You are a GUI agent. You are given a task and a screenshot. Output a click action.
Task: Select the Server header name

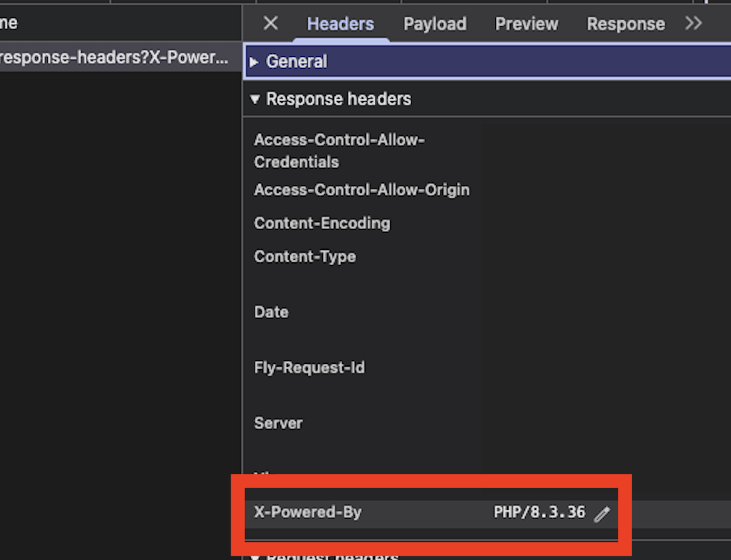point(279,423)
